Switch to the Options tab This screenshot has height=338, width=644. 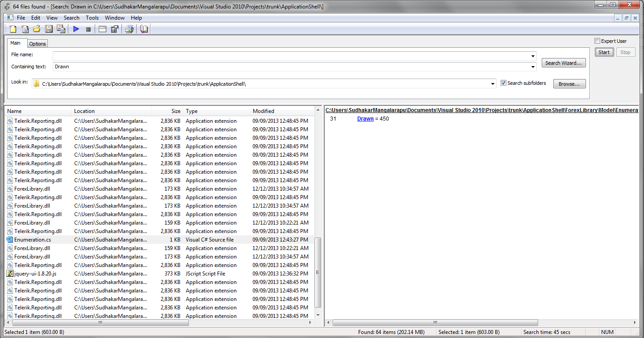(x=37, y=43)
